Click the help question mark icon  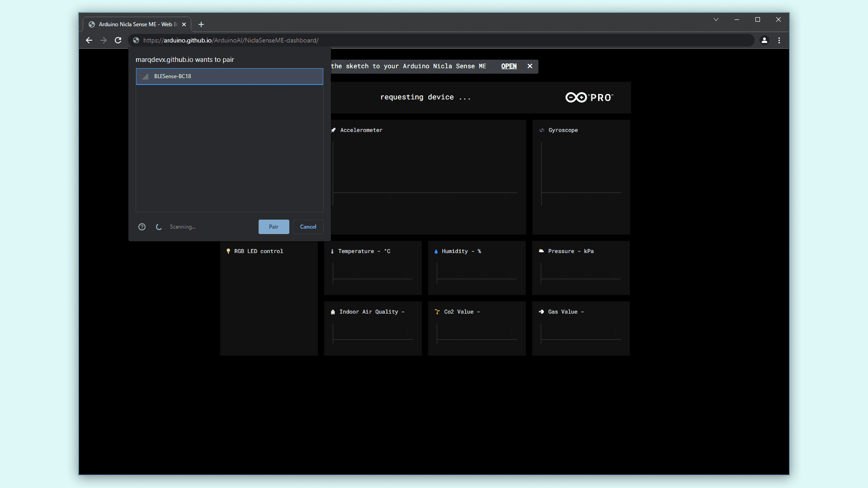coord(142,227)
